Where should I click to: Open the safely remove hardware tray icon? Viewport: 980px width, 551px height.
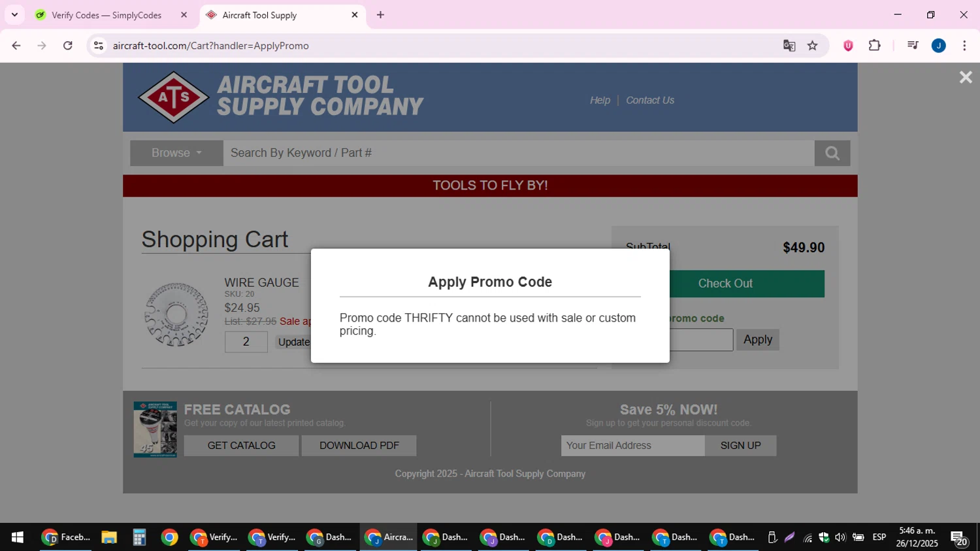772,537
